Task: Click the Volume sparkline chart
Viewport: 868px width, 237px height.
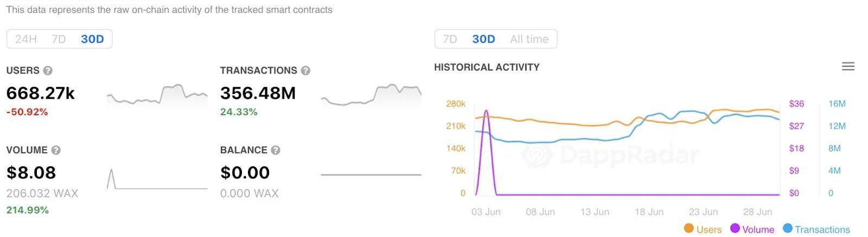Action: coord(157,180)
